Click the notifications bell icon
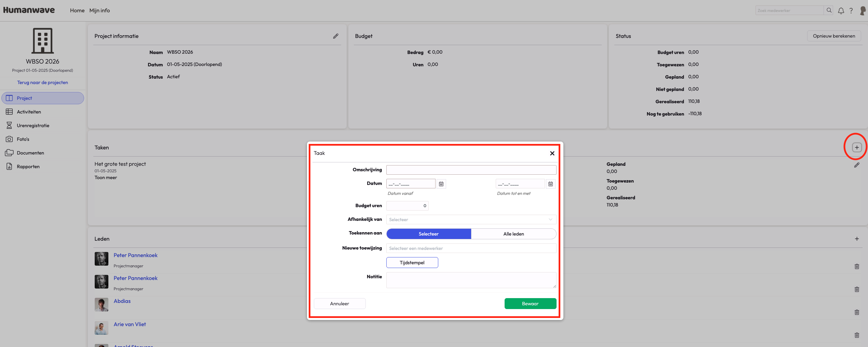Viewport: 868px width, 347px height. [841, 11]
